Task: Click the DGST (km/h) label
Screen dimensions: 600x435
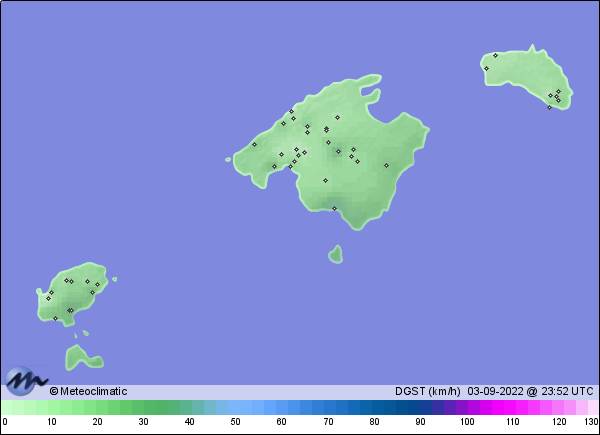Action: pos(427,391)
